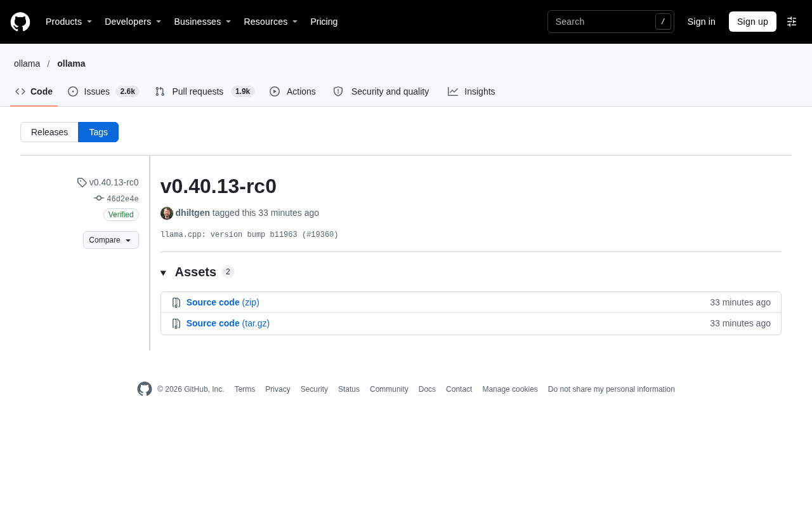
Task: Click the Sign in link
Action: tap(702, 22)
